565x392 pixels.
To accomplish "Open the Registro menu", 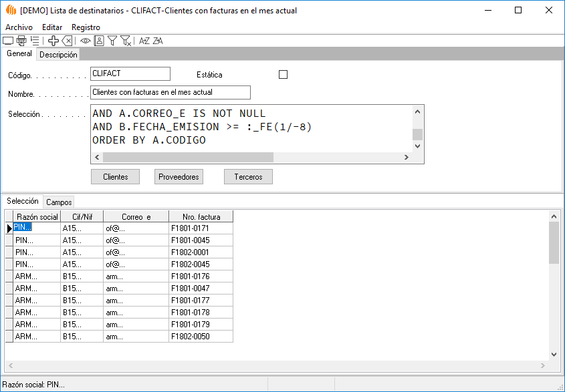I will (86, 27).
